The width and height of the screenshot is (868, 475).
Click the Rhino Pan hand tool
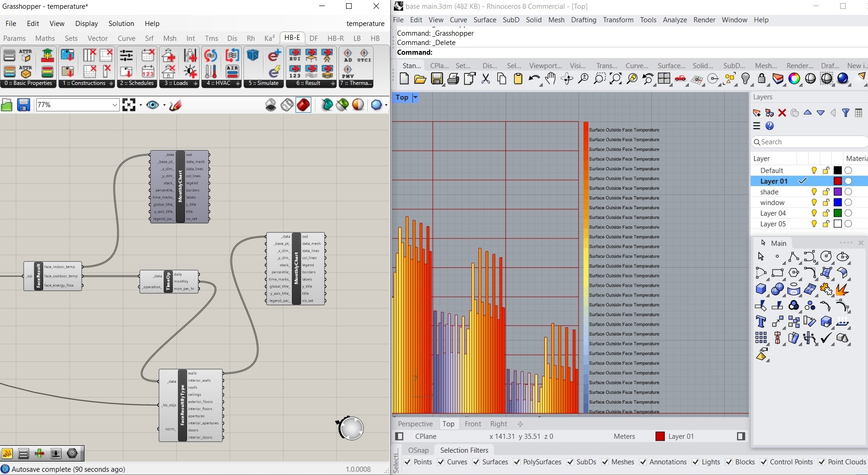(550, 79)
